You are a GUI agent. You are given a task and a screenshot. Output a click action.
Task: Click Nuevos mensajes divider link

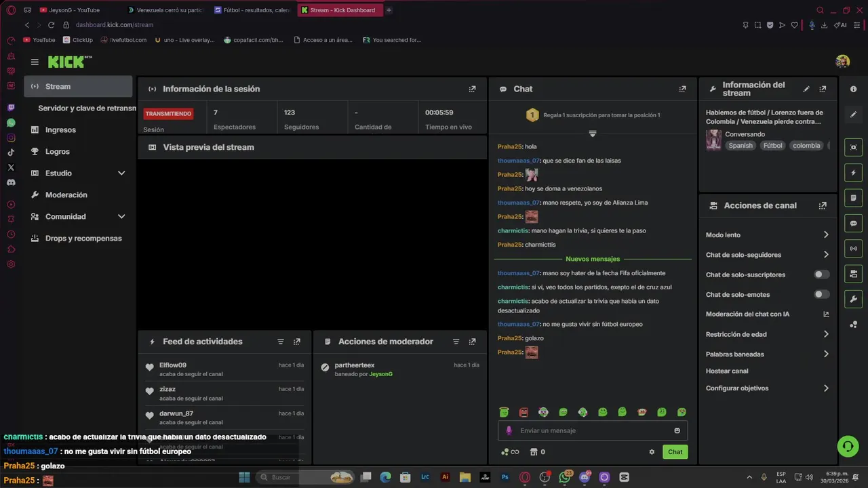[593, 259]
